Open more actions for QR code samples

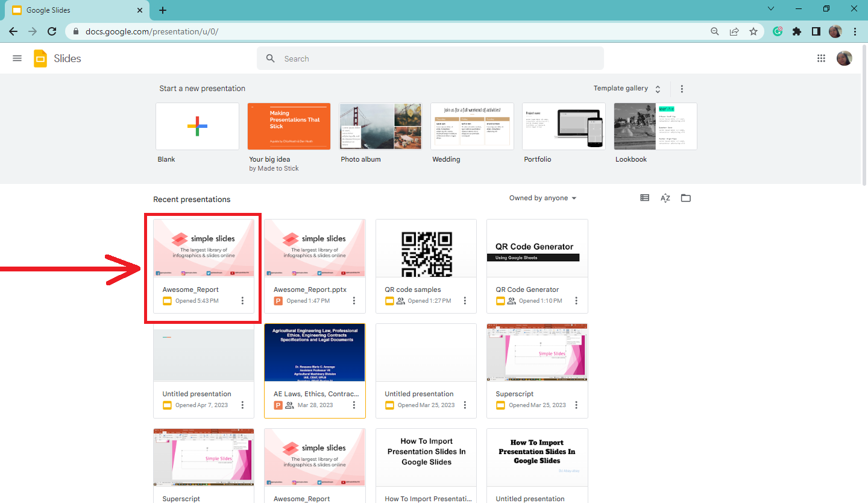465,300
